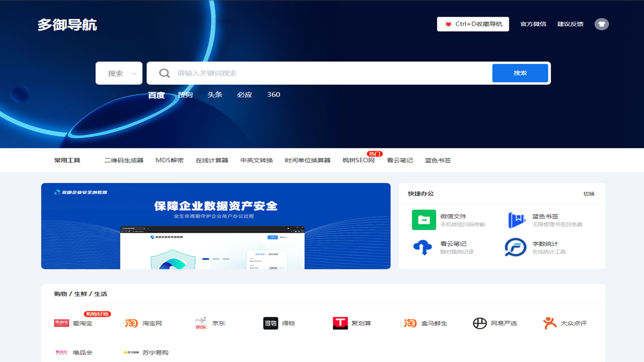Open the Dianping orange icon

point(550,323)
